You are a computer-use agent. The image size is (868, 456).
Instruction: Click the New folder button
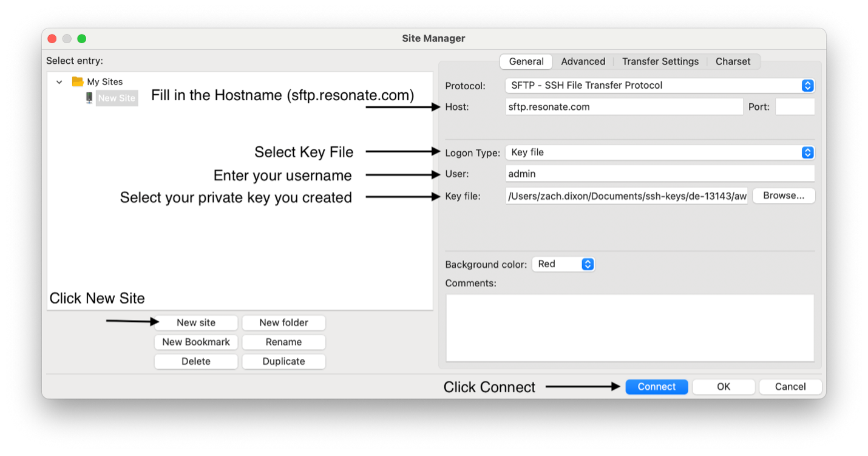[283, 322]
